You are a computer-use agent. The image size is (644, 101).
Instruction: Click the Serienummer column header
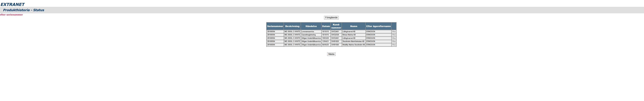[275, 26]
